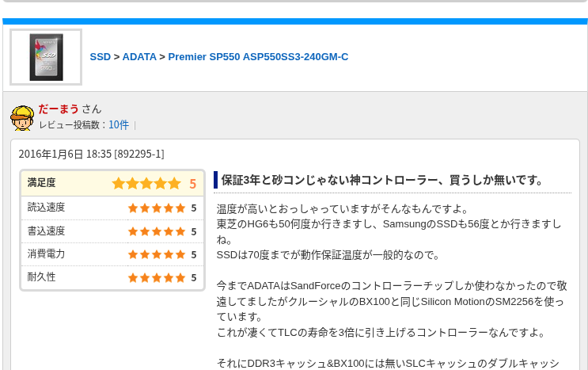Click the 耐久性 label
The height and width of the screenshot is (370, 588).
41,277
